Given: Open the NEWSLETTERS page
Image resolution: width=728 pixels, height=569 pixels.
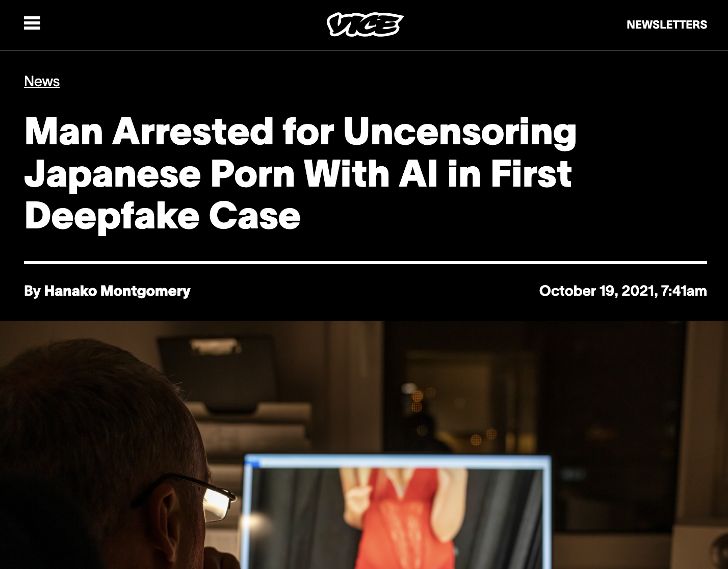Looking at the screenshot, I should [666, 24].
